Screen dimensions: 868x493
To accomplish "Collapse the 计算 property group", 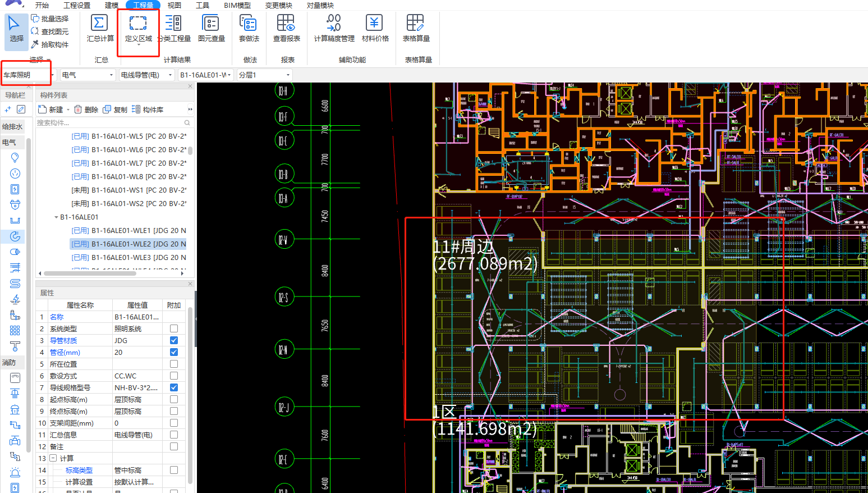I will click(53, 458).
